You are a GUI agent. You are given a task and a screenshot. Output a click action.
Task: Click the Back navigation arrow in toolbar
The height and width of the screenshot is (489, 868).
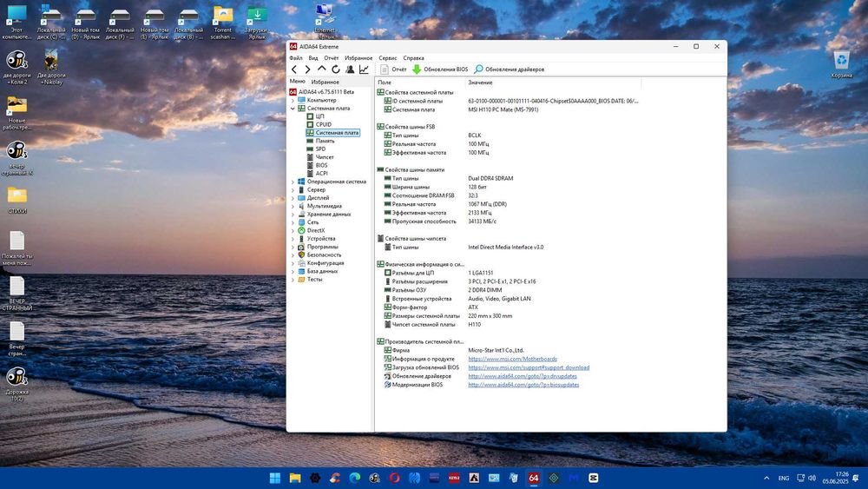point(294,69)
